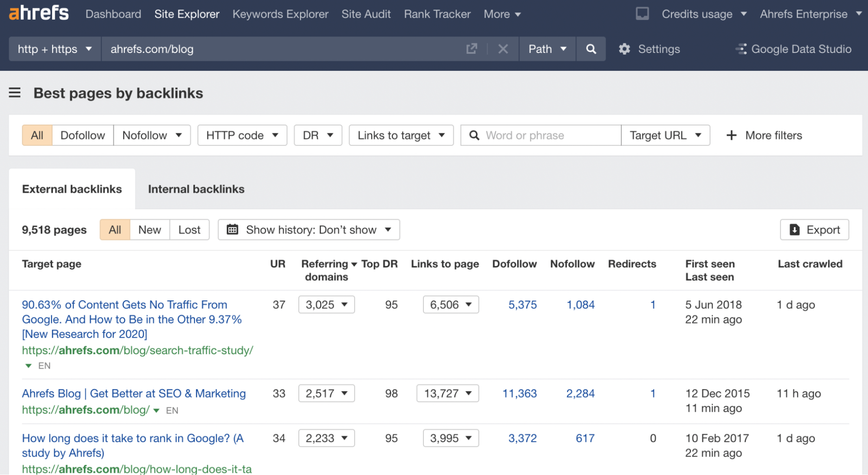Viewport: 868px width, 475px height.
Task: Open the Target URL dropdown
Action: 666,135
